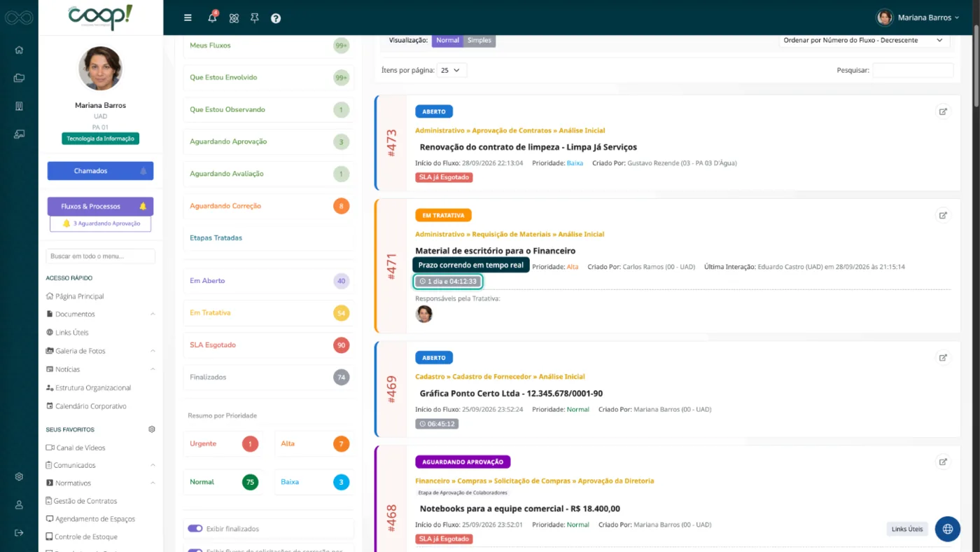Click the Buscar em todo o menu field

(101, 256)
